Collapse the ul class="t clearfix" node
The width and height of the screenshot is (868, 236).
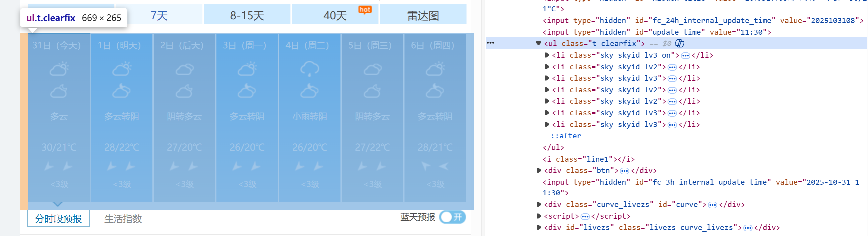539,43
